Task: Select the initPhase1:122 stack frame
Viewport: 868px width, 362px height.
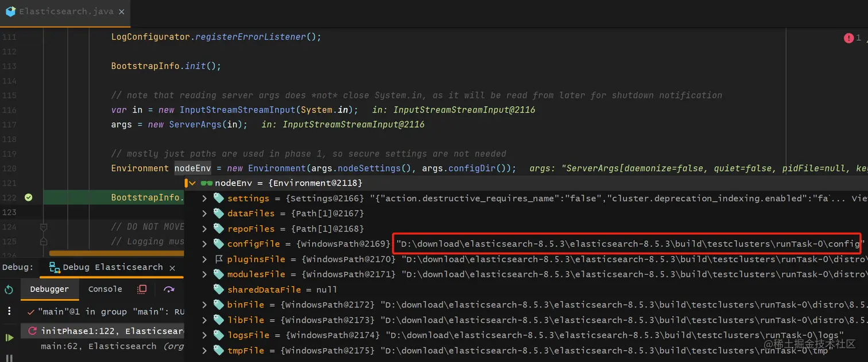Action: click(x=103, y=331)
